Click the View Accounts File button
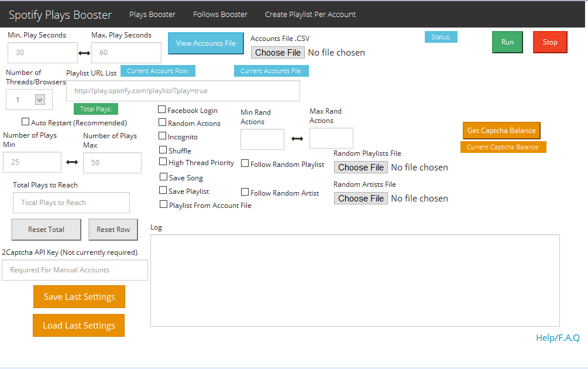588x369 pixels. point(206,43)
